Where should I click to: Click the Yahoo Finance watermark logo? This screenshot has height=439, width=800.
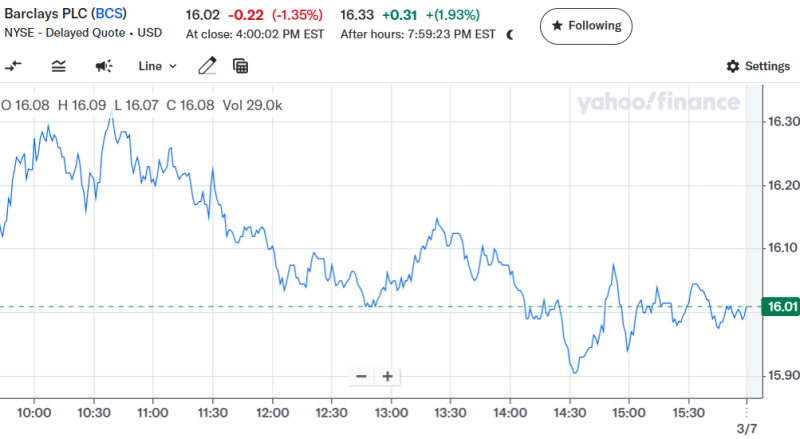click(x=657, y=102)
